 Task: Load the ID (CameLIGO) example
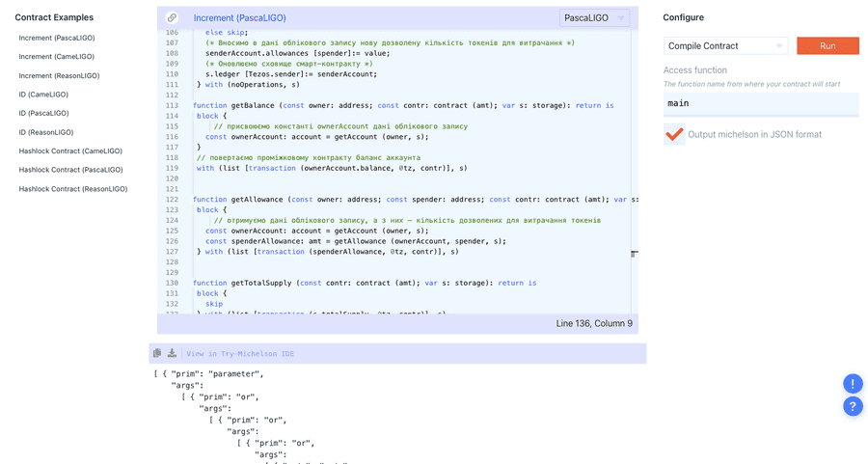coord(43,95)
